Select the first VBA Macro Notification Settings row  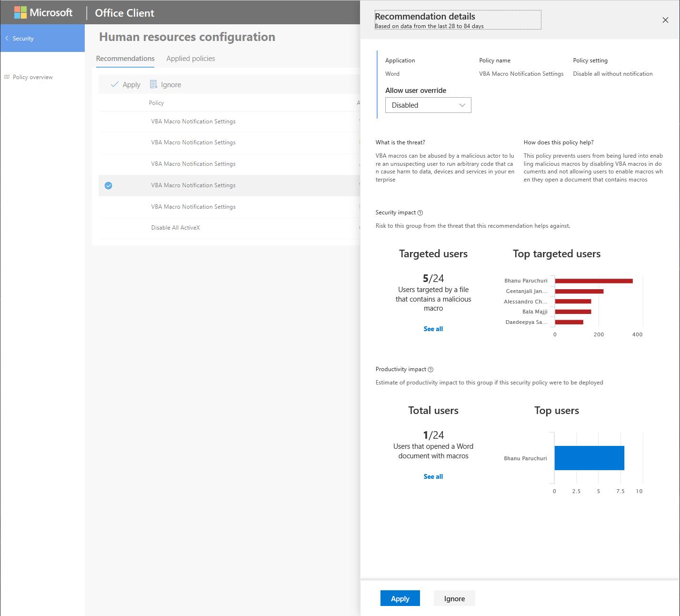pos(229,121)
